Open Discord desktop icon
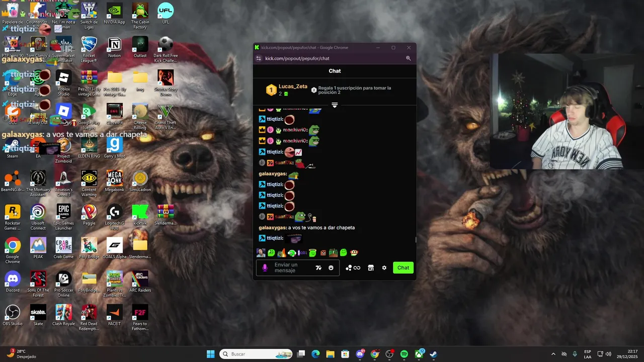This screenshot has height=362, width=644. 13,282
